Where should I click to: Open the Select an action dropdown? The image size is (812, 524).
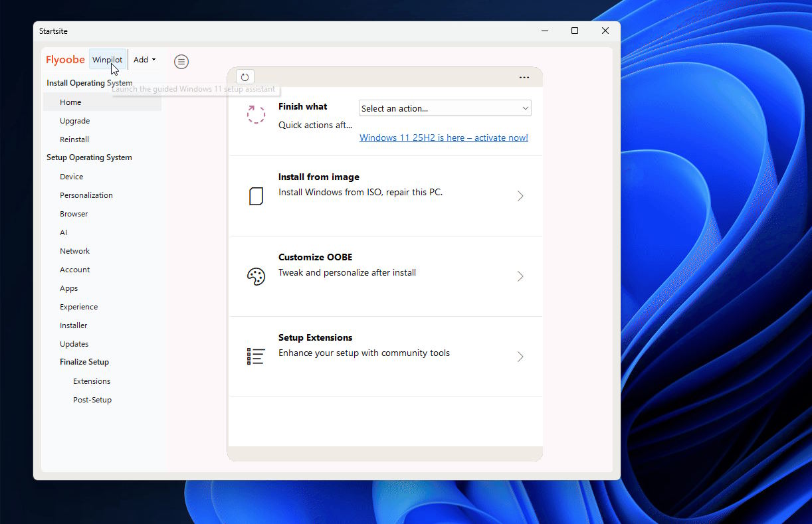point(445,108)
